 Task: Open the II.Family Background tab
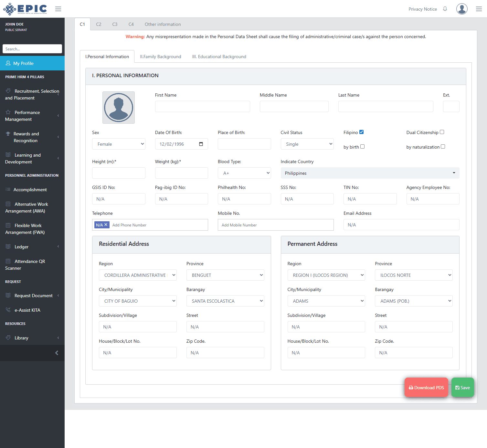tap(161, 57)
